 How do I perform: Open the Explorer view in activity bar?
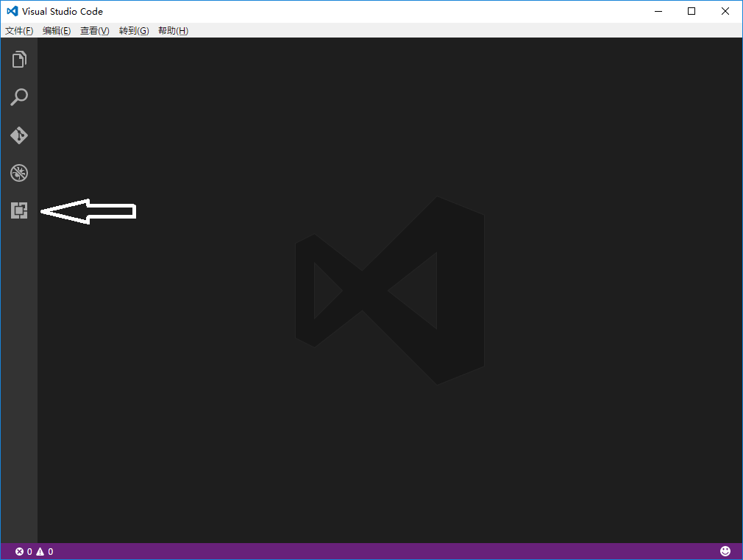coord(19,60)
